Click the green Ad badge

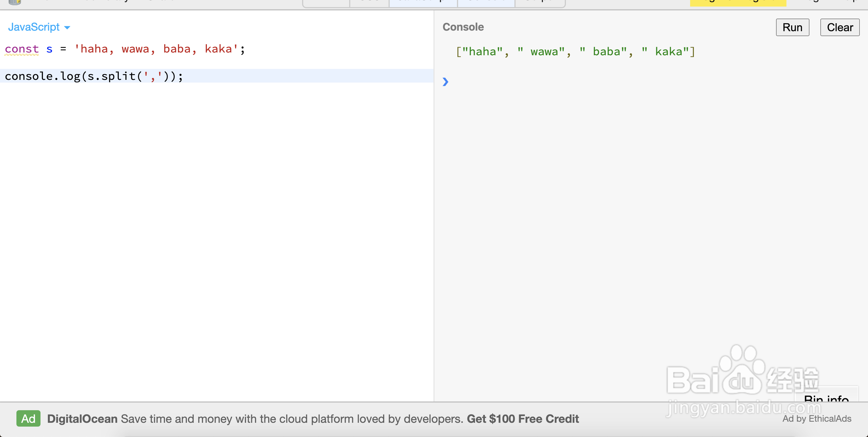28,418
